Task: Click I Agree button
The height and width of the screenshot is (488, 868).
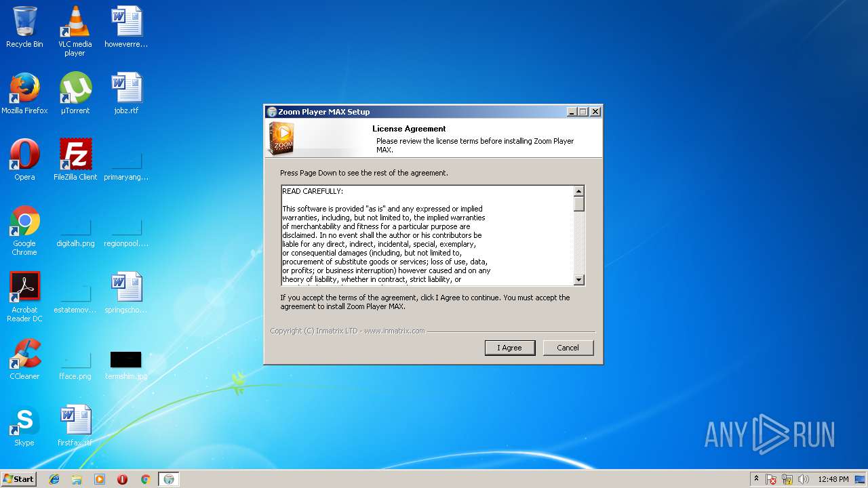Action: point(510,348)
